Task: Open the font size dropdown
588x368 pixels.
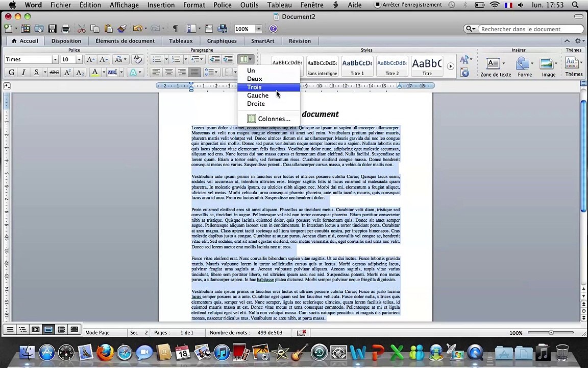Action: (x=79, y=59)
